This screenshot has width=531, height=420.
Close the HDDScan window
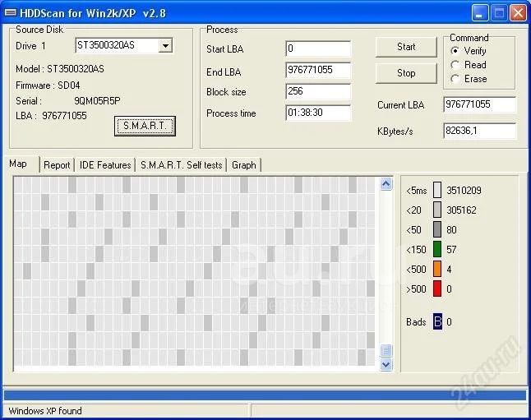(518, 13)
